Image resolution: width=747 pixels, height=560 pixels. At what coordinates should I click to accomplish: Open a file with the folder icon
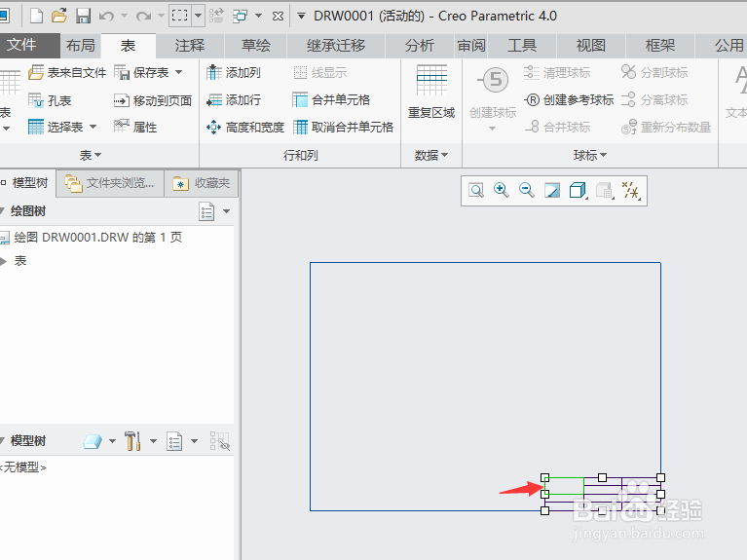(x=59, y=17)
